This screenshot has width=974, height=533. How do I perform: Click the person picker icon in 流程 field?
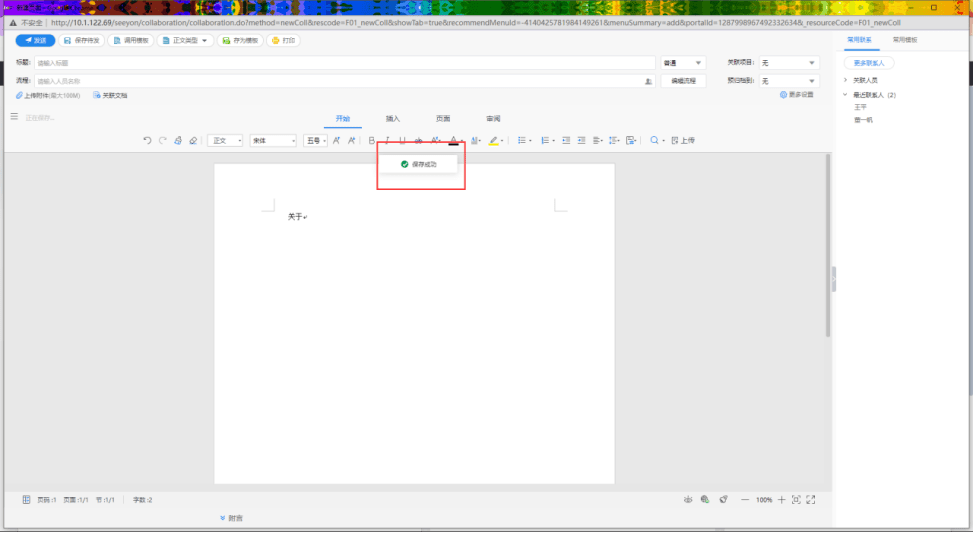pyautogui.click(x=649, y=81)
